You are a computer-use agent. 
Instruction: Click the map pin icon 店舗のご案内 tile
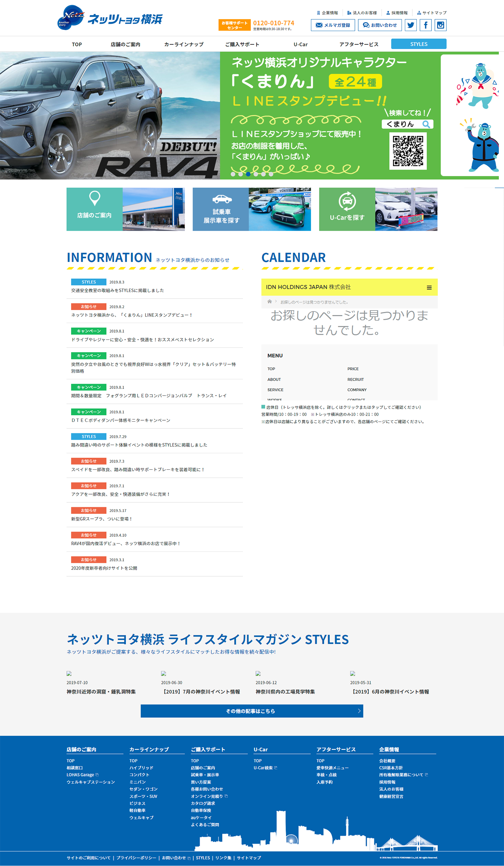coord(94,198)
